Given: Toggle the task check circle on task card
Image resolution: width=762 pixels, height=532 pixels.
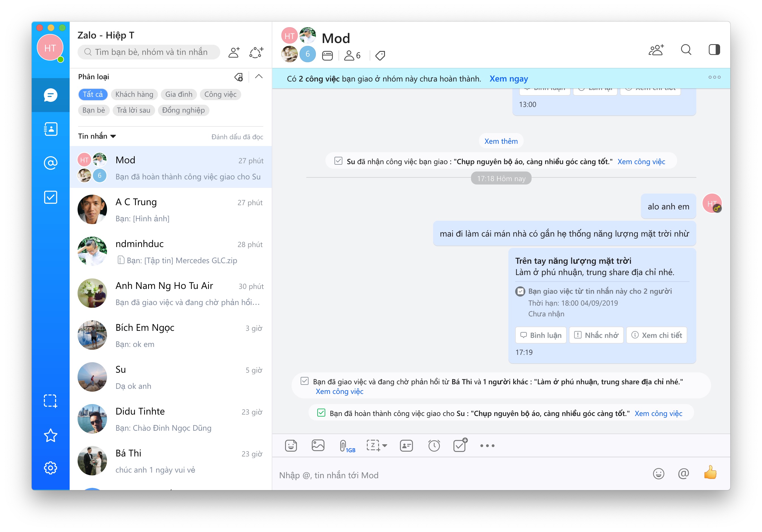Looking at the screenshot, I should coord(520,291).
